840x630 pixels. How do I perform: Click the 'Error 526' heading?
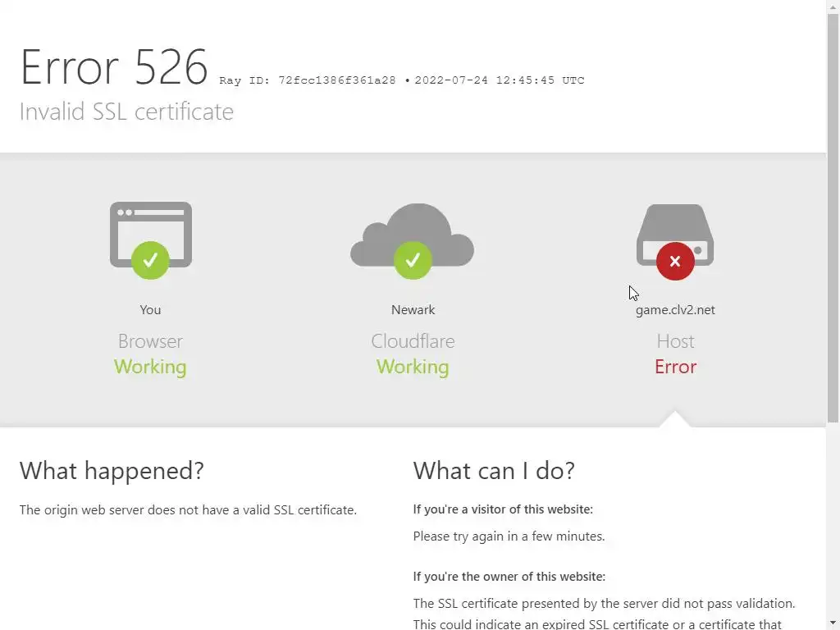coord(114,67)
